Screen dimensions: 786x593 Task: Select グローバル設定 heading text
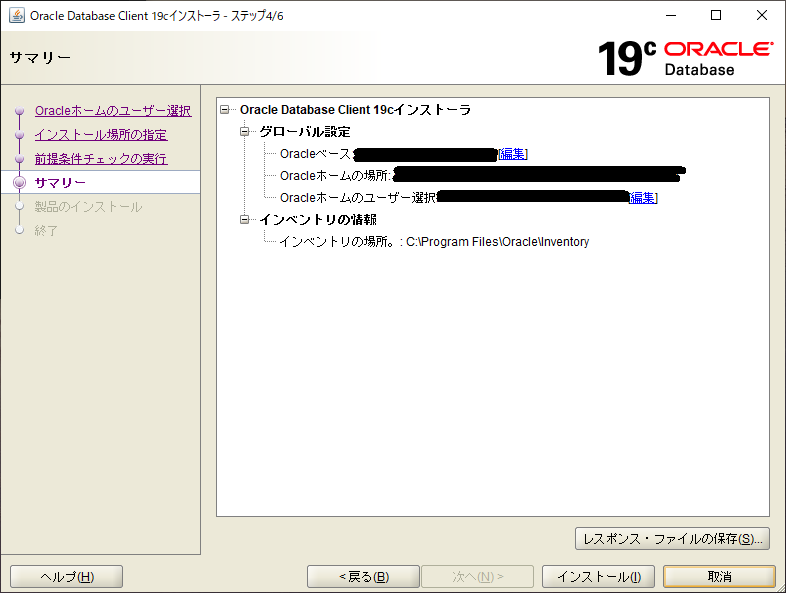click(305, 132)
